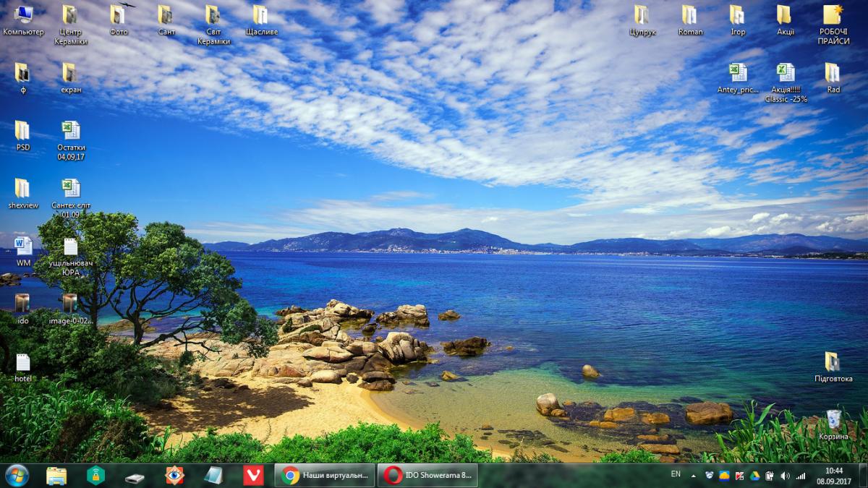The height and width of the screenshot is (488, 868).
Task: Click Google Drive icon in system tray
Action: (754, 476)
